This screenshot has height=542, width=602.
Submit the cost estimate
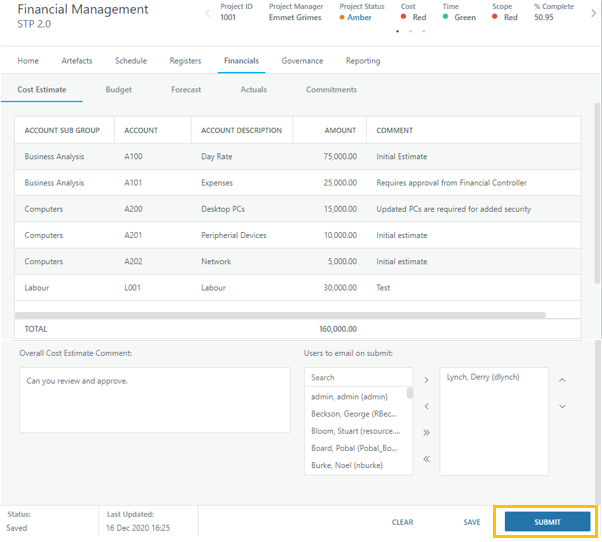[x=547, y=522]
